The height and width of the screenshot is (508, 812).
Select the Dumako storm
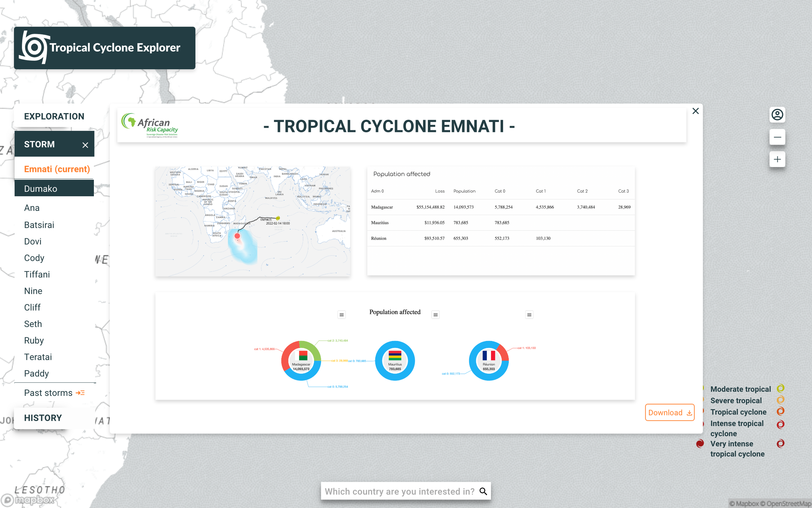[54, 188]
